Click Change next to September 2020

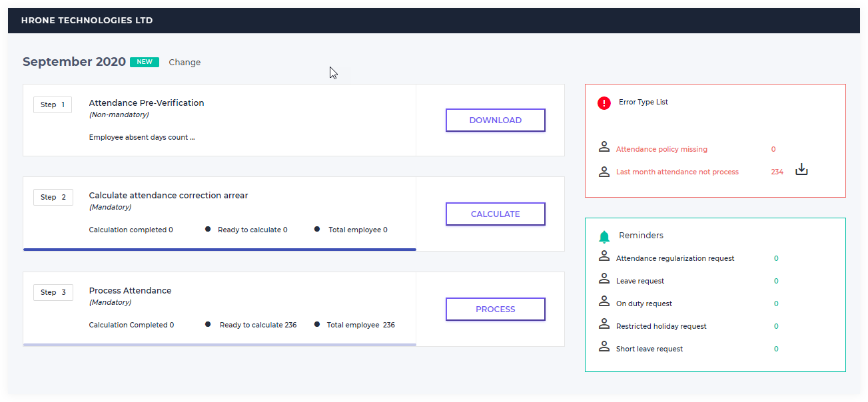tap(185, 63)
